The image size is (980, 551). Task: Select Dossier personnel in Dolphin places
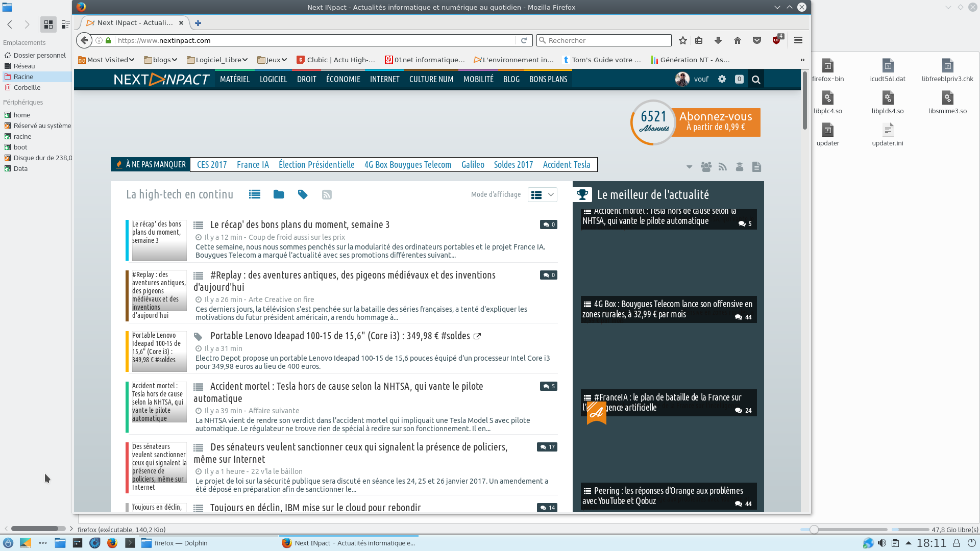40,55
